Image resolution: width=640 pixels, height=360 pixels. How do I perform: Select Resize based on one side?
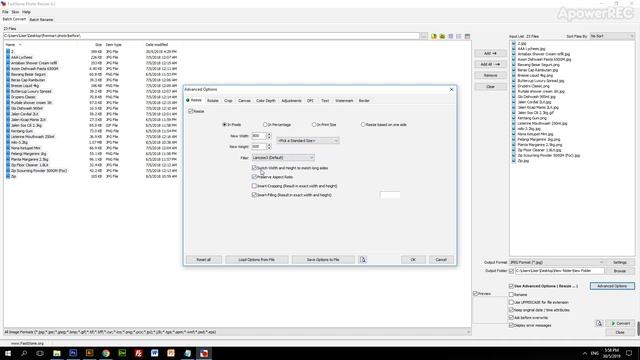[x=363, y=124]
